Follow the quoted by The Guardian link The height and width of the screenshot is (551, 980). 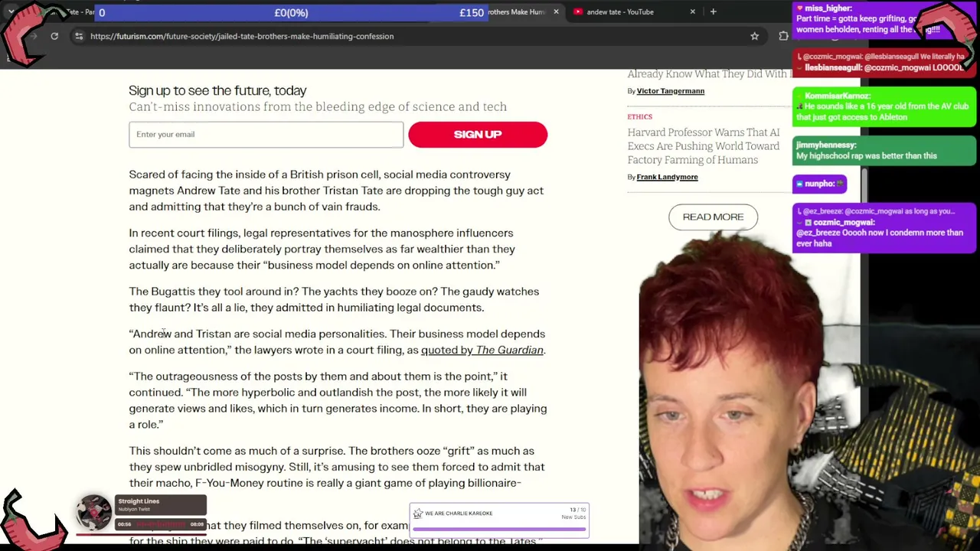pyautogui.click(x=482, y=350)
